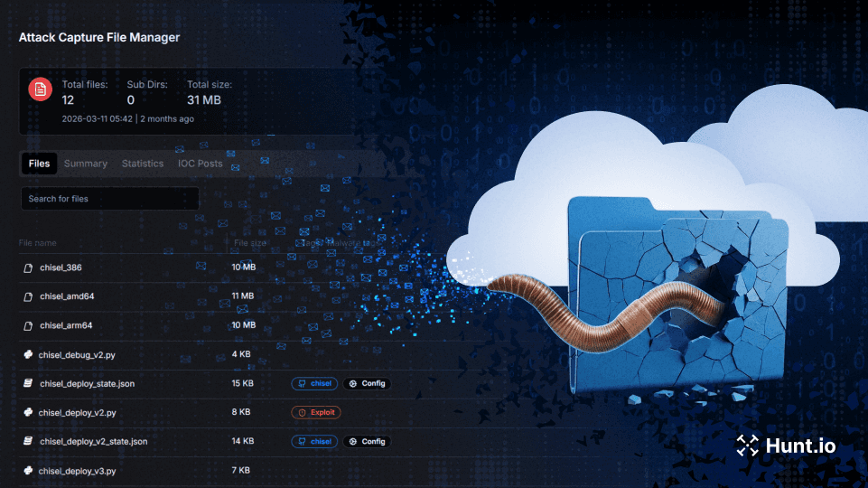
Task: Open the chisel_amd64 file
Action: (x=67, y=296)
